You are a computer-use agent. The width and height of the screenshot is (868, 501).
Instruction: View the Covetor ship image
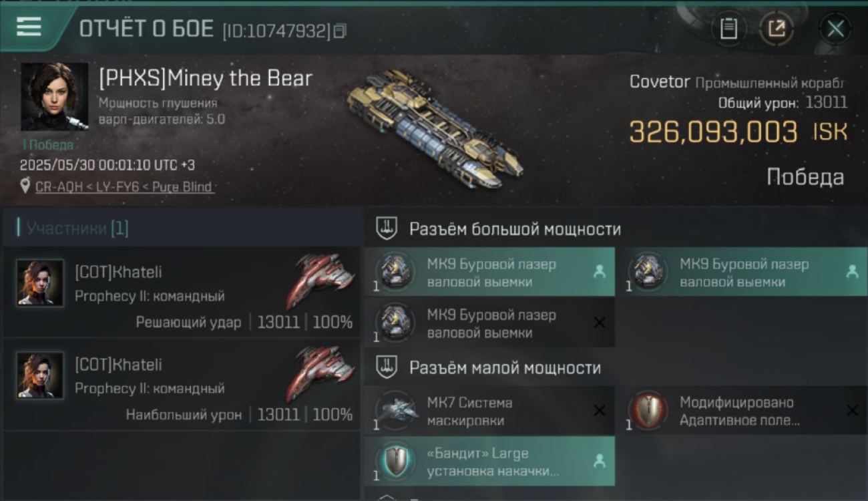click(434, 127)
